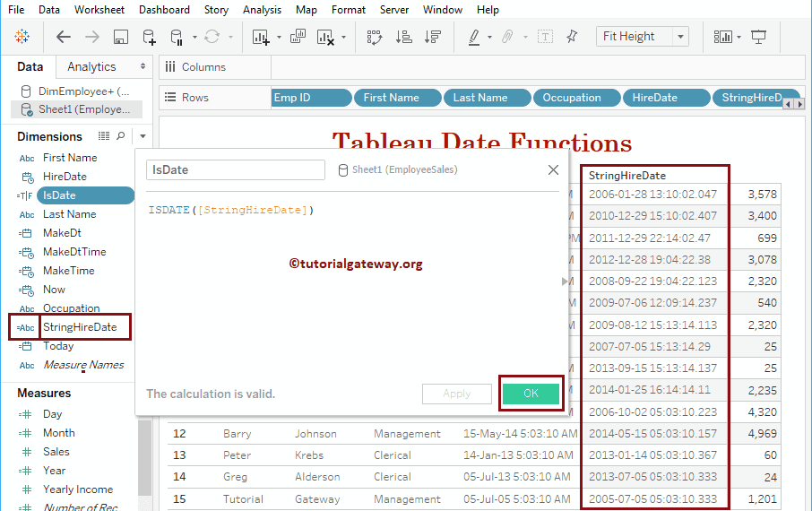Click the HireDate pill in Rows
Viewport: 812px width, 511px height.
[x=666, y=98]
